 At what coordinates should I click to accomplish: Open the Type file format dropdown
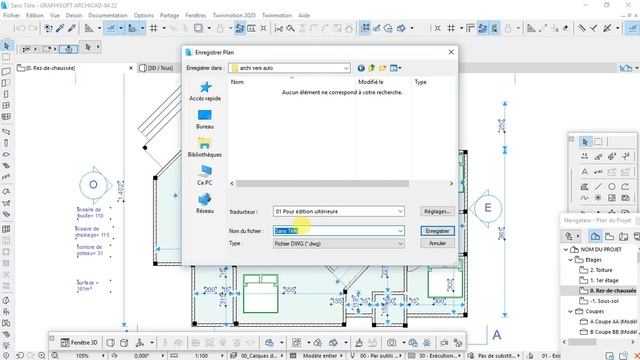pos(400,244)
